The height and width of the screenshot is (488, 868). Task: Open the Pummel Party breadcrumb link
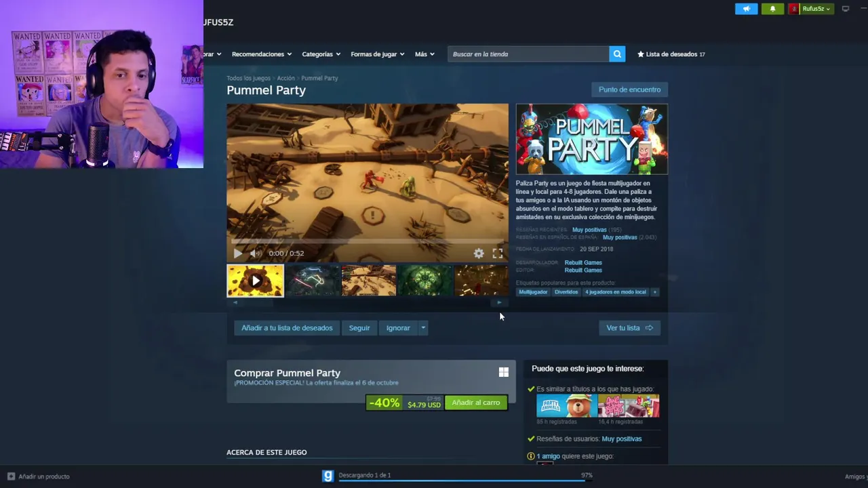319,78
